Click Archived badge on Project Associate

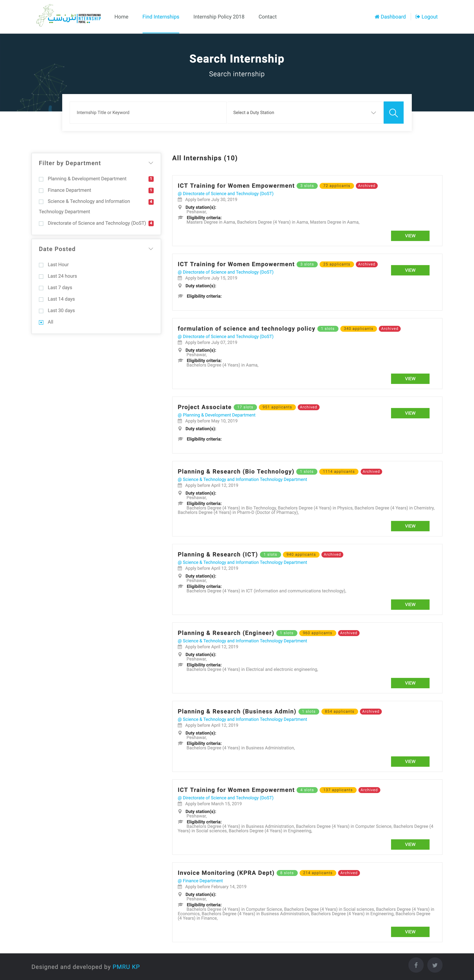point(308,407)
